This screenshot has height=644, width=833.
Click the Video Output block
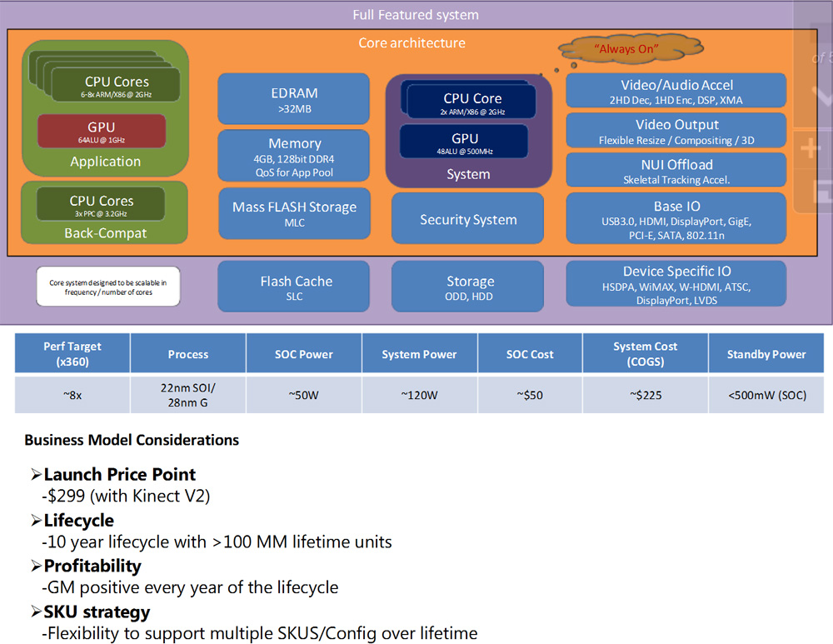[676, 131]
